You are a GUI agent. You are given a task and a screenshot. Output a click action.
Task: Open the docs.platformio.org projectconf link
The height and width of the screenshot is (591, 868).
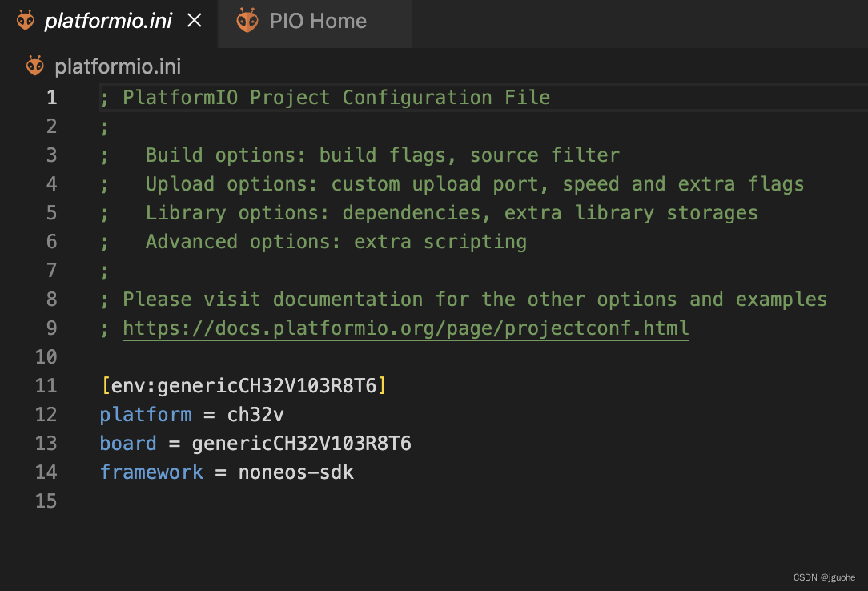point(405,328)
